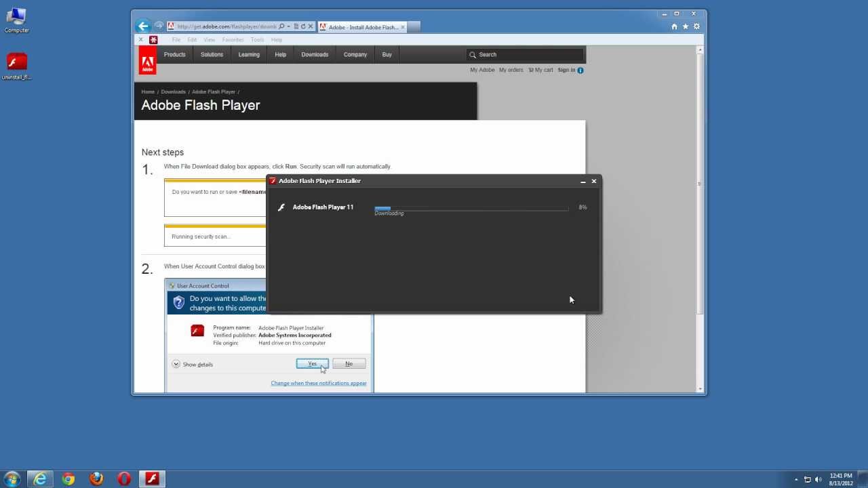The image size is (868, 488).
Task: Switch to Internet Explorer in taskbar
Action: (40, 479)
